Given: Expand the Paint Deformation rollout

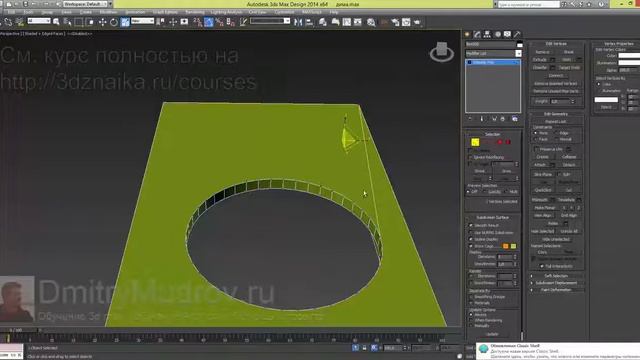Looking at the screenshot, I should [x=556, y=290].
